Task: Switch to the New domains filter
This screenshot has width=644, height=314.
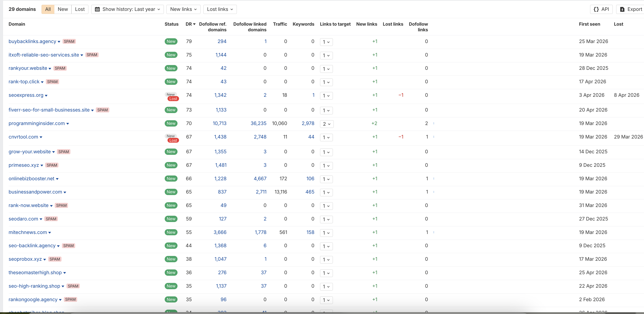Action: 63,9
